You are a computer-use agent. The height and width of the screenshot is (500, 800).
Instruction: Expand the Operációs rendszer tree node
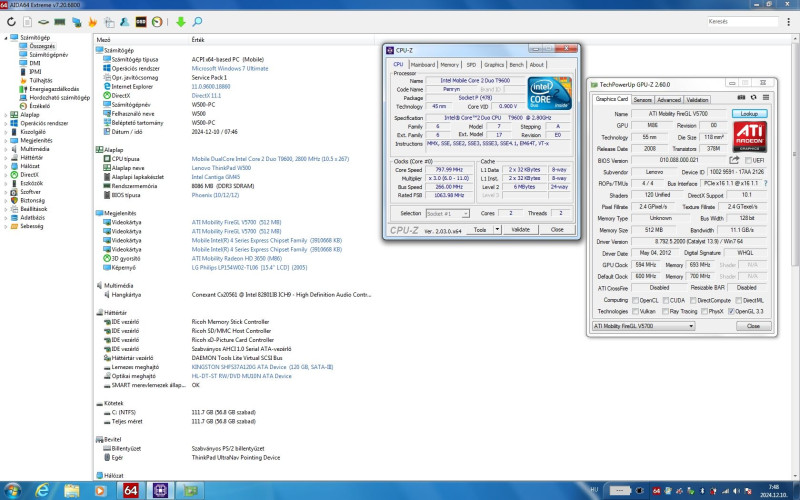(6, 123)
